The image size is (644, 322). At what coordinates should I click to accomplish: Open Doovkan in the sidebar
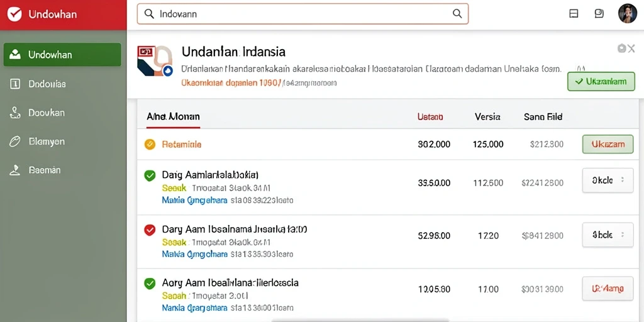(47, 113)
